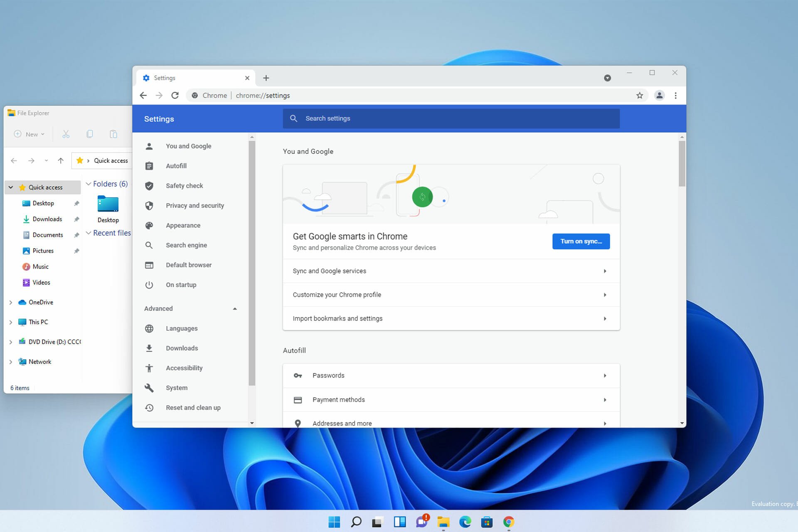
Task: Open Passwords autofill settings
Action: pyautogui.click(x=451, y=375)
